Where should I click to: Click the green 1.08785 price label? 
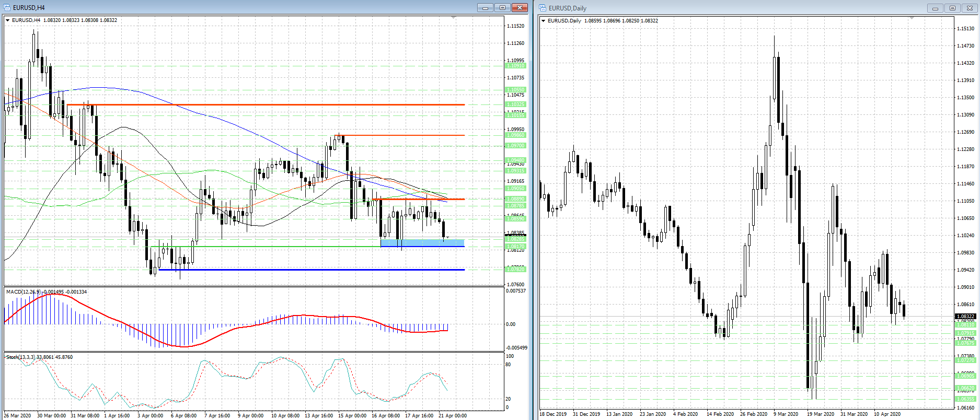515,206
